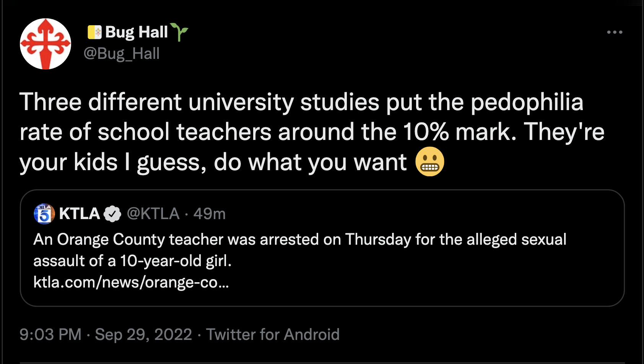This screenshot has height=364, width=644.
Task: Click the Vatican flag emoji beside Bug Hall
Action: [x=94, y=32]
